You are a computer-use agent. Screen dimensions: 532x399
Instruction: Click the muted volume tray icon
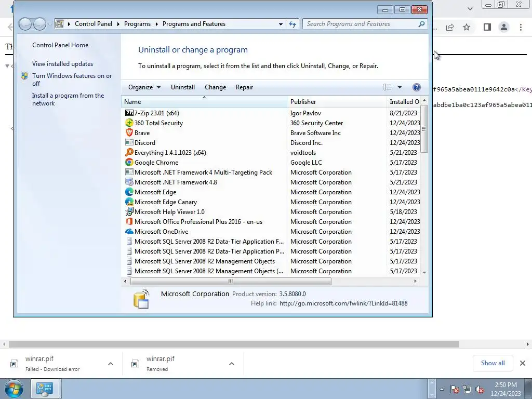pos(480,390)
